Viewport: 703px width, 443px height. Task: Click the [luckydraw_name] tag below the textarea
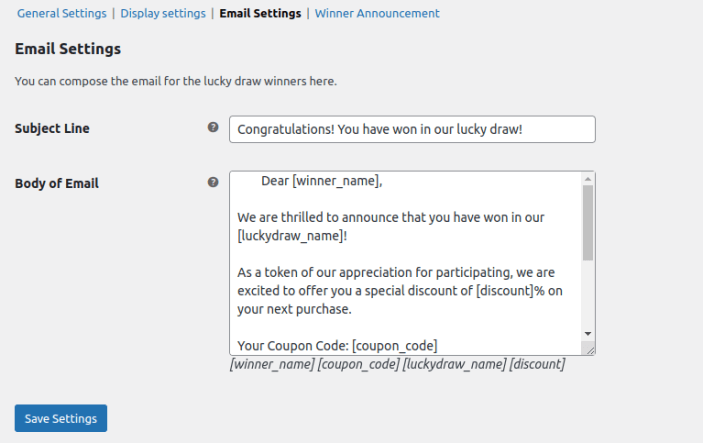(x=453, y=365)
